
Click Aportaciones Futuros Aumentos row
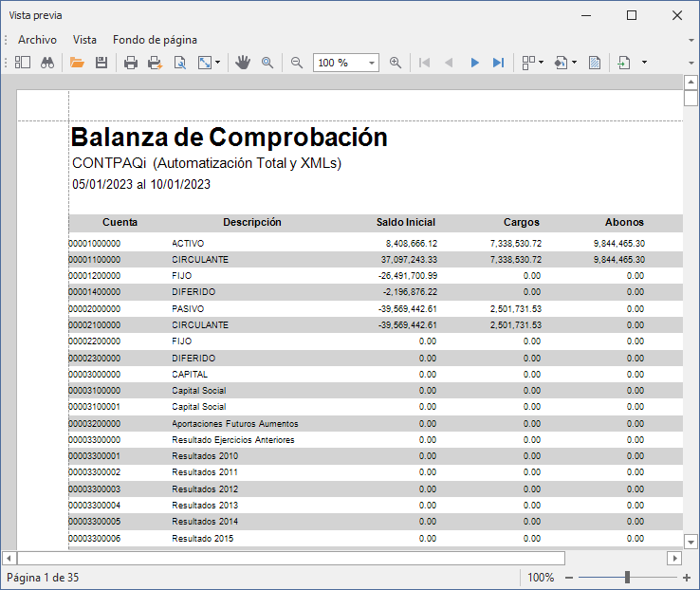click(375, 424)
